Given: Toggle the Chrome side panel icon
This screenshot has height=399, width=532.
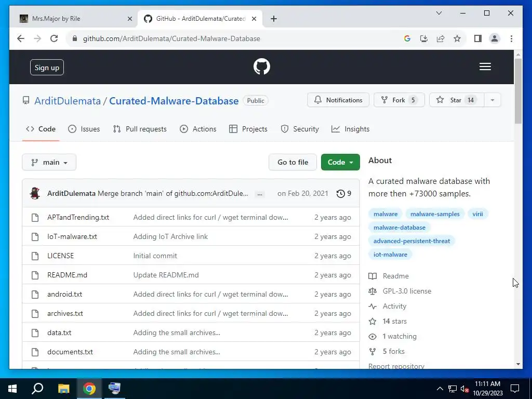Looking at the screenshot, I should pyautogui.click(x=478, y=38).
